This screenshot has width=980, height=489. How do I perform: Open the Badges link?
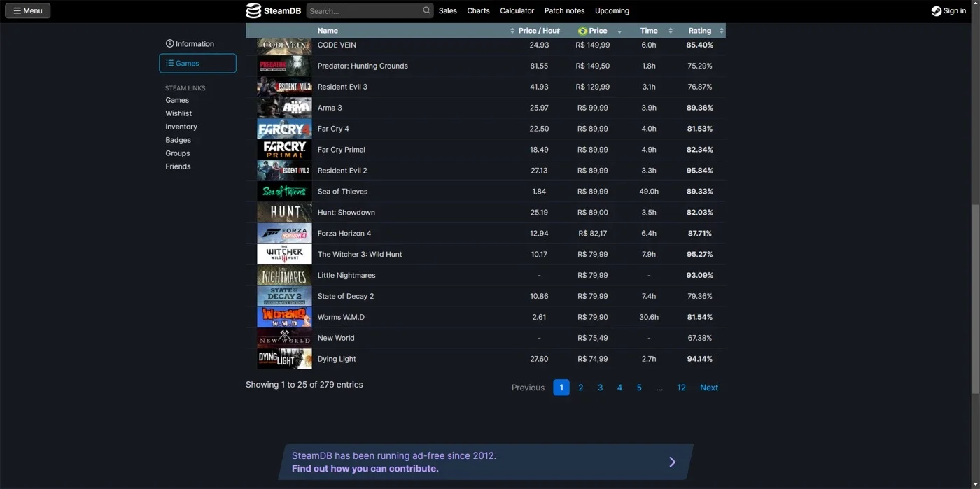pos(178,140)
